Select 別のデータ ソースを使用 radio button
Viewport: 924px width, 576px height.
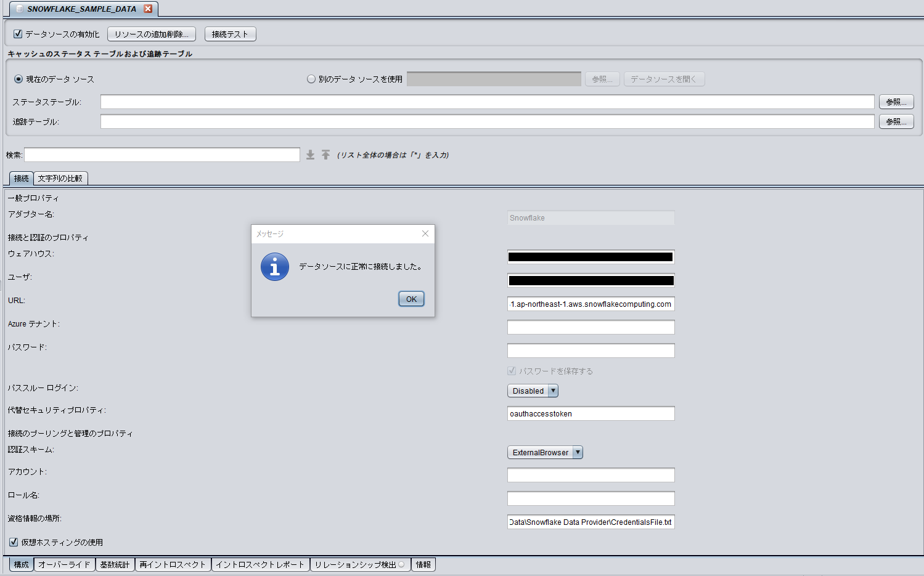[x=311, y=79]
